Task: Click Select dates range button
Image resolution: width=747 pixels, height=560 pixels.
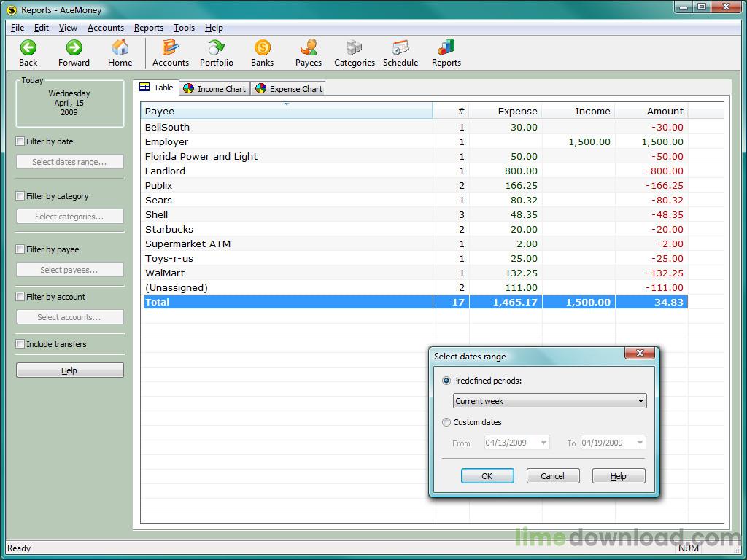Action: coord(69,162)
